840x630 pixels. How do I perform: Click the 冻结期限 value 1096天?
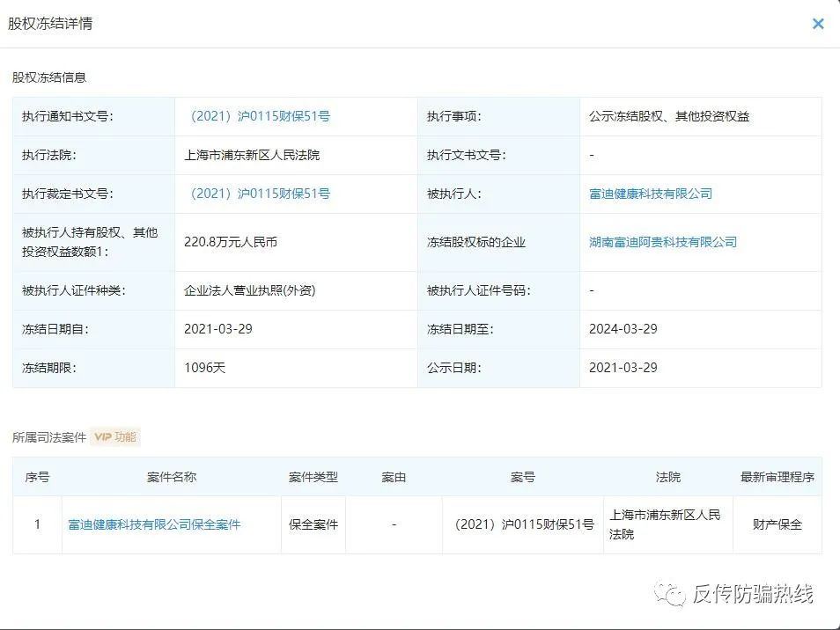click(x=205, y=368)
